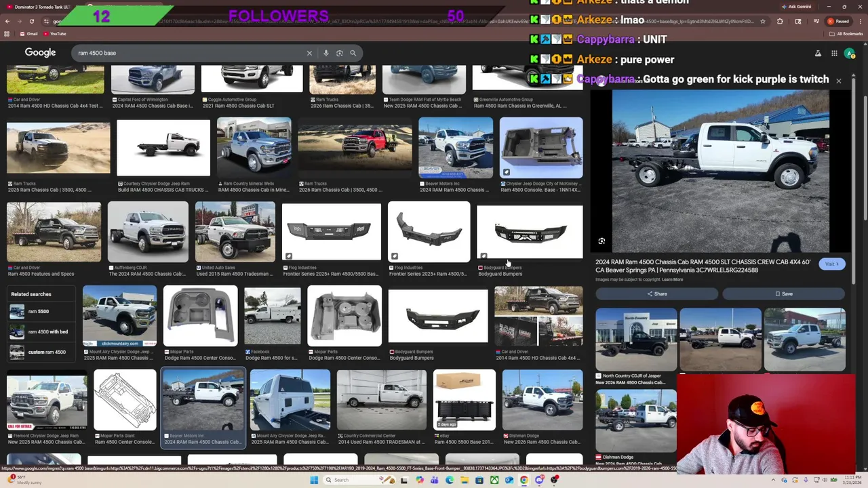Select related search 'ram 4500 with bed'
868x488 pixels.
(41, 332)
